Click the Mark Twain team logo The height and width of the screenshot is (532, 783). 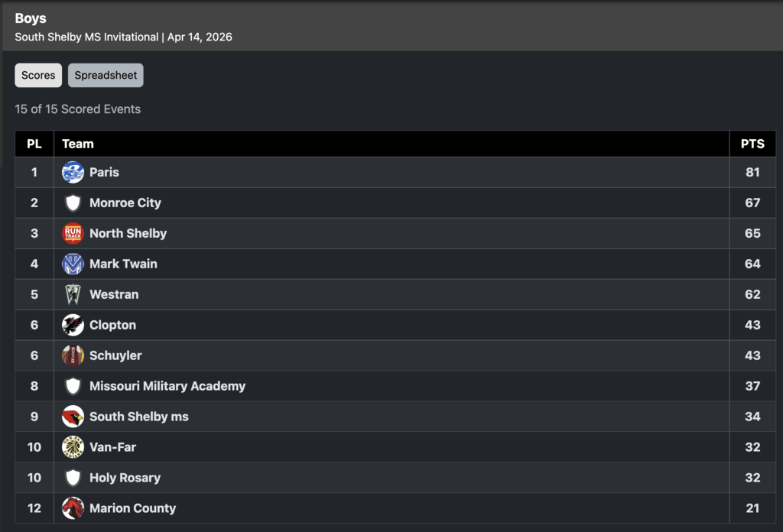73,264
